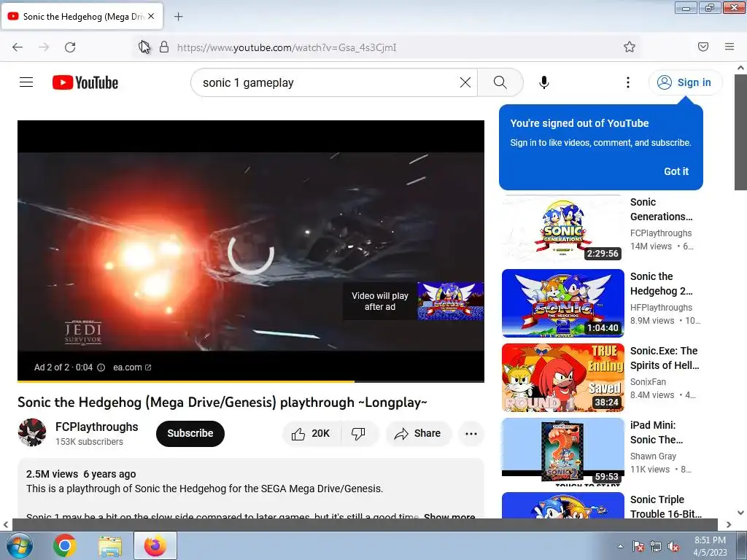Viewport: 747px width, 560px height.
Task: Visit the ea.com advertiser link
Action: tap(132, 367)
